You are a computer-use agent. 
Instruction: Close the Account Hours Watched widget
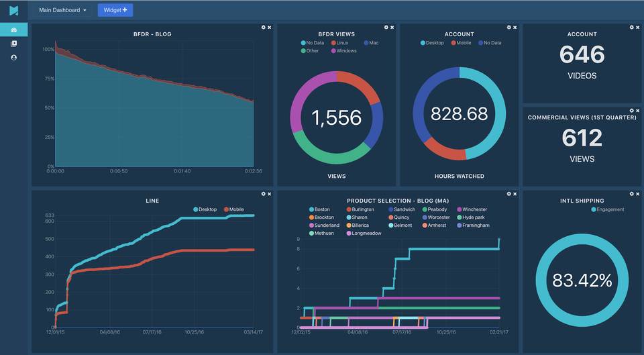(515, 28)
